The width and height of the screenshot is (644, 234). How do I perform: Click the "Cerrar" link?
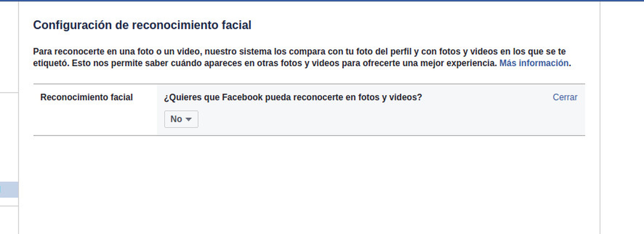565,97
